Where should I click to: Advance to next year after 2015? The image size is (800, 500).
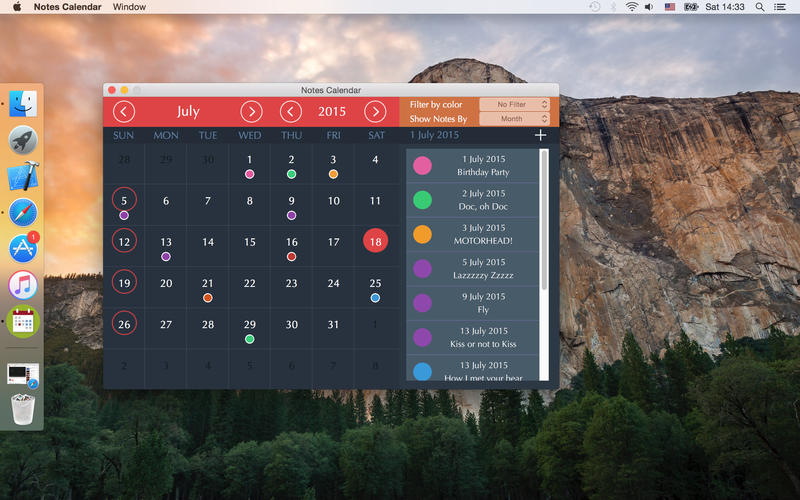[375, 112]
